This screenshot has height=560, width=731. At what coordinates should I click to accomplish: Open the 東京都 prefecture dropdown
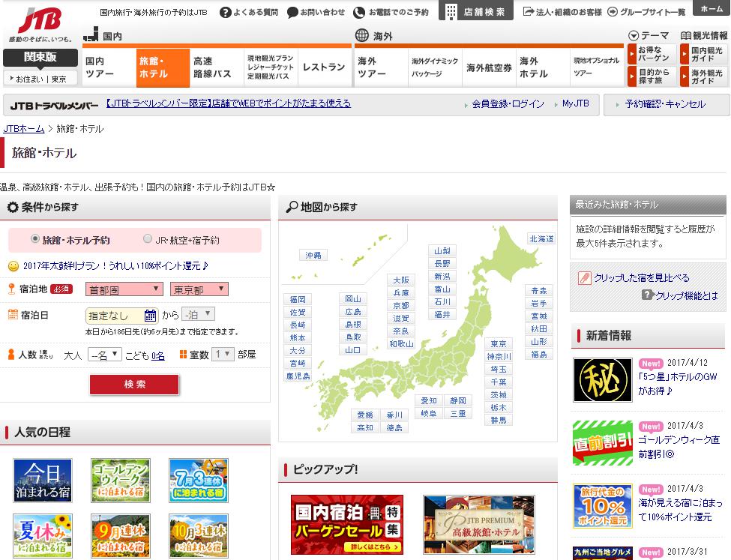coord(199,289)
